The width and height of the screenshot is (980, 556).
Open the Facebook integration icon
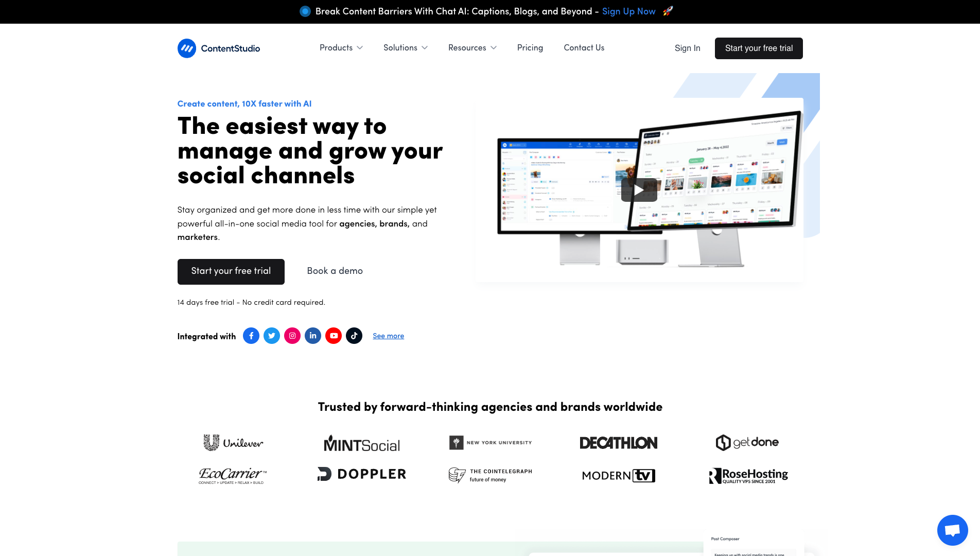point(251,336)
